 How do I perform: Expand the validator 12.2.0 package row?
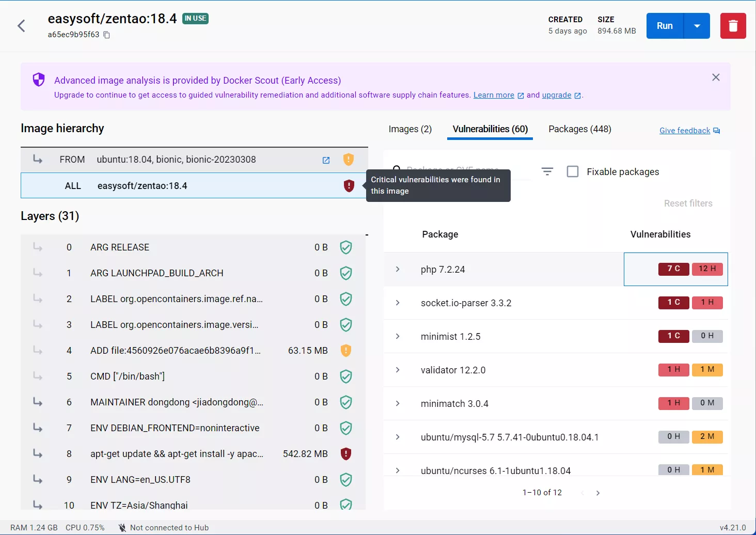pyautogui.click(x=398, y=370)
